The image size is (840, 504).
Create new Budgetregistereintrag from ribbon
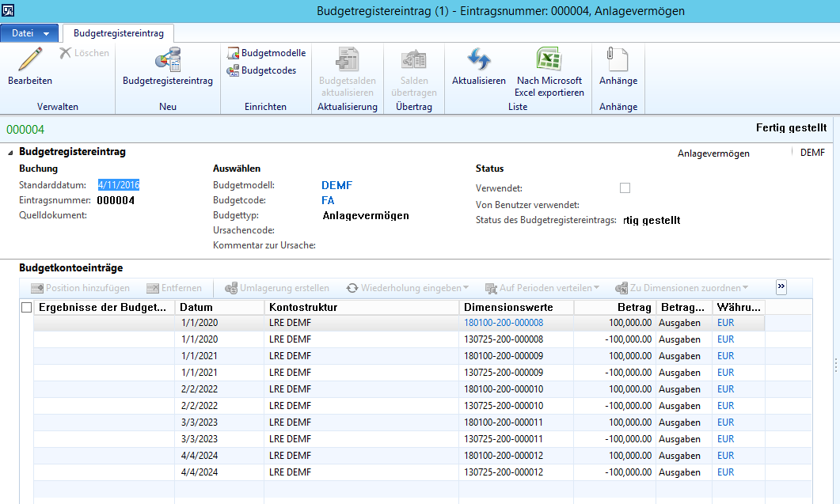click(167, 66)
